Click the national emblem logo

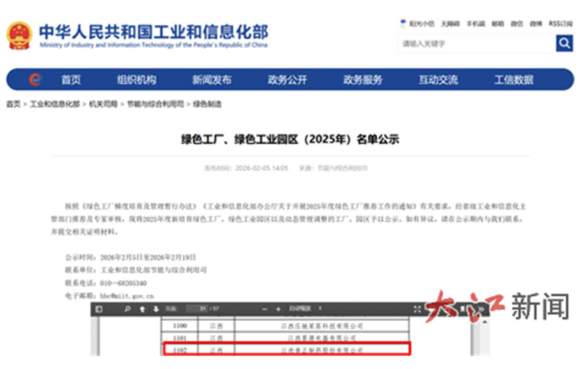pyautogui.click(x=19, y=35)
